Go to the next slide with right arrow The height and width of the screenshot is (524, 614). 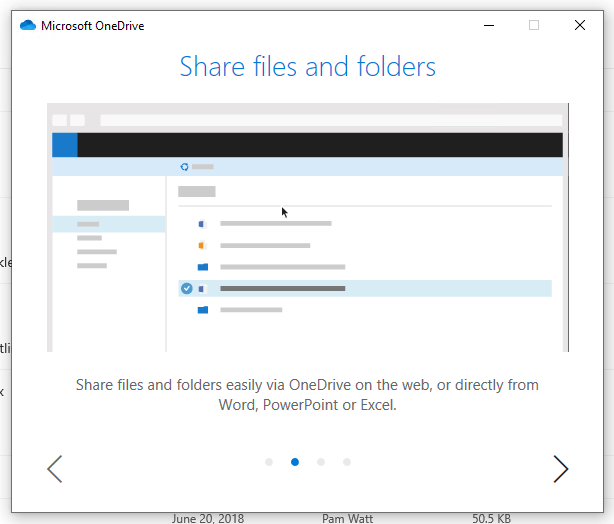coord(561,468)
